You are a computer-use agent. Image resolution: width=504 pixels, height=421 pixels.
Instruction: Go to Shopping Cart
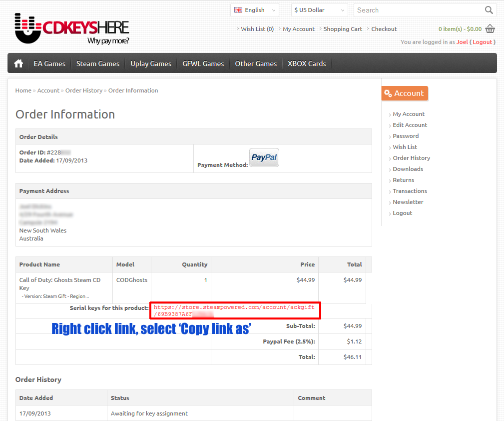tap(343, 29)
